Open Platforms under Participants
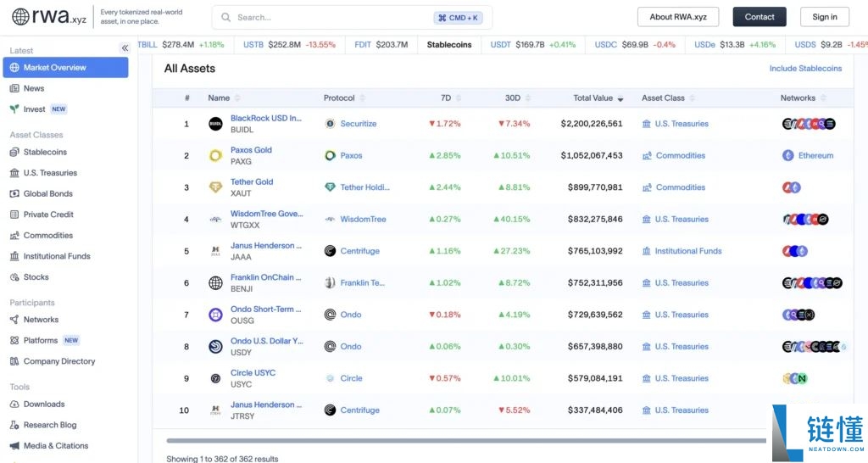The image size is (868, 463). point(44,340)
